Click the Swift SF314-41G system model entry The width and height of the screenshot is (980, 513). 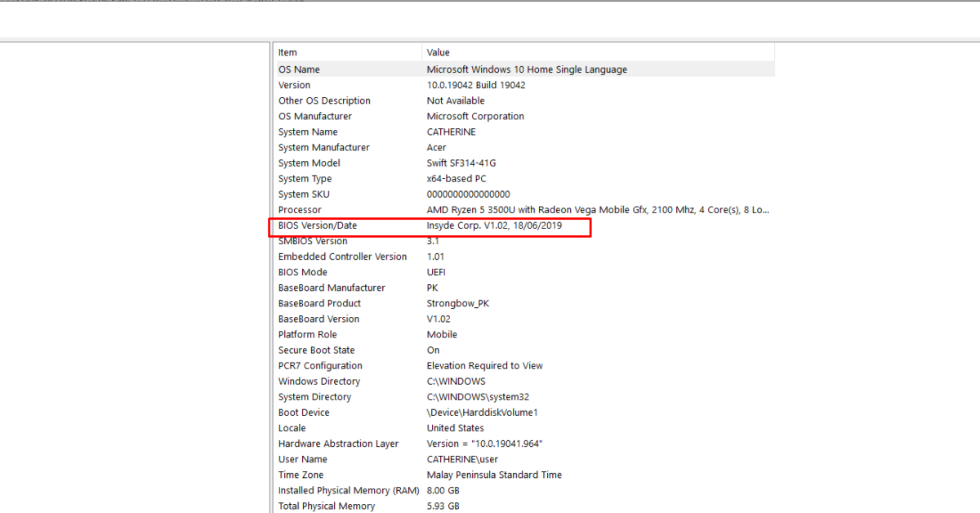[x=408, y=163]
